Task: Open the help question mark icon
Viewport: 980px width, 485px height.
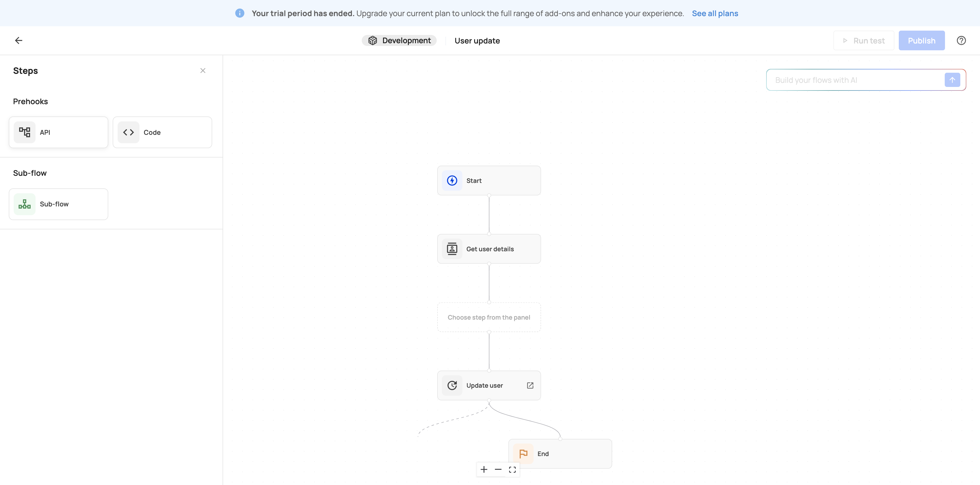Action: pyautogui.click(x=961, y=40)
